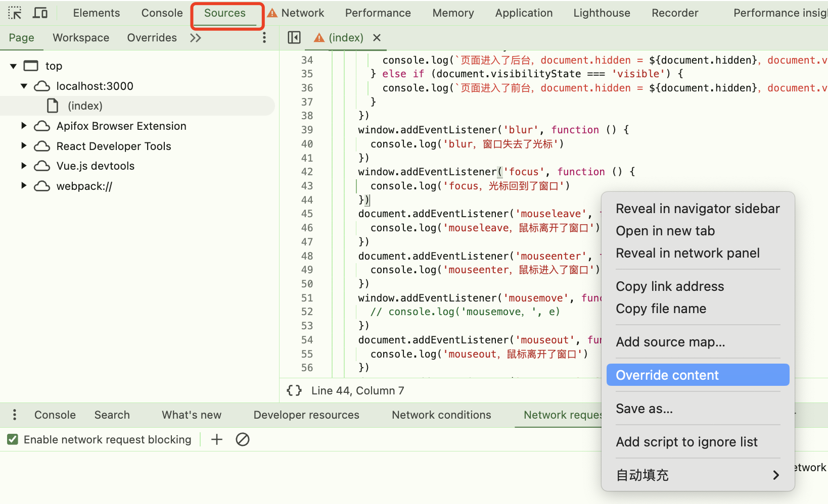This screenshot has height=504, width=828.
Task: Choose Save as… menu item
Action: click(698, 409)
